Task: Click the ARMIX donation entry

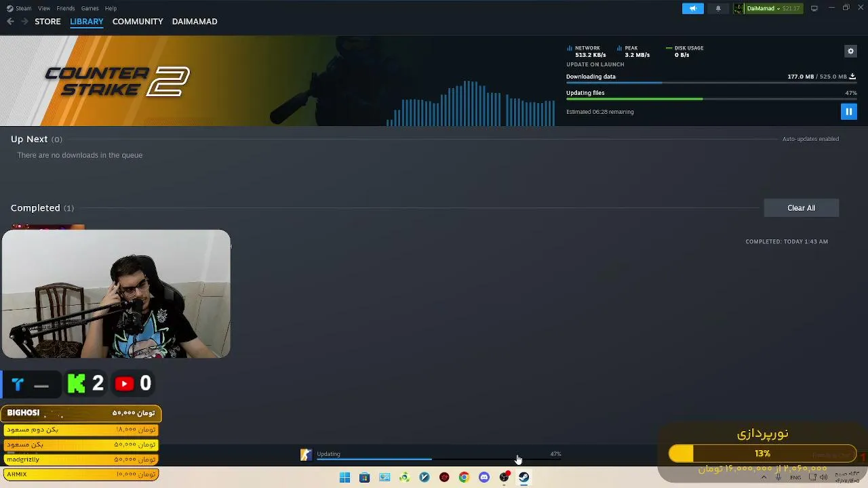Action: (81, 474)
